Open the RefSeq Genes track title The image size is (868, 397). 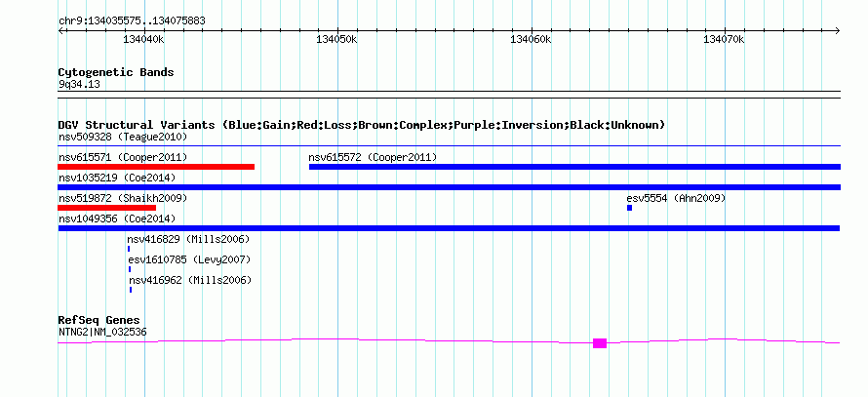(x=99, y=320)
